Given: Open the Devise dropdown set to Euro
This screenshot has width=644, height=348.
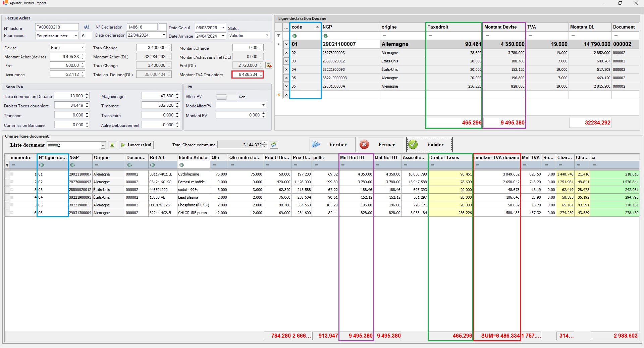Looking at the screenshot, I should point(82,48).
